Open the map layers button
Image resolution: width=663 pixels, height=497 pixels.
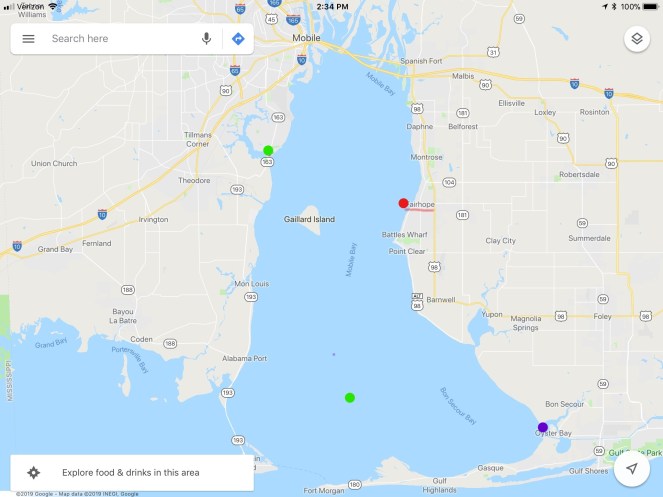pos(637,39)
